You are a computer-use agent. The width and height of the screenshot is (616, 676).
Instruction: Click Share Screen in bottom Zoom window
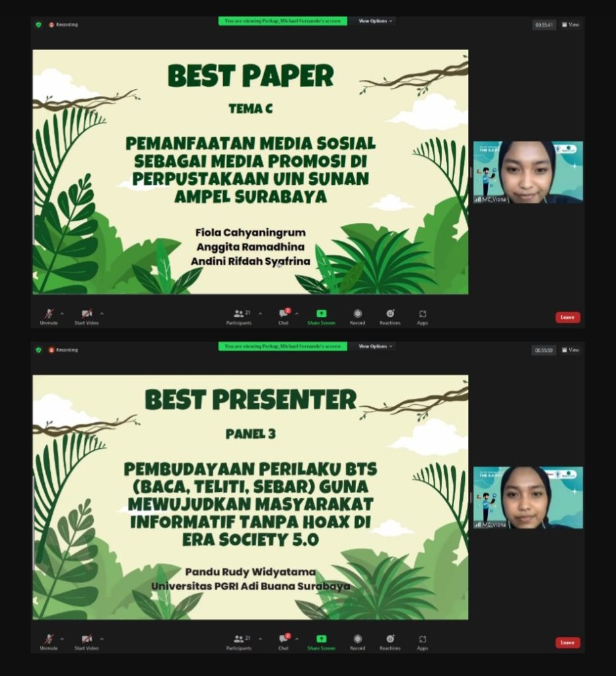point(321,642)
